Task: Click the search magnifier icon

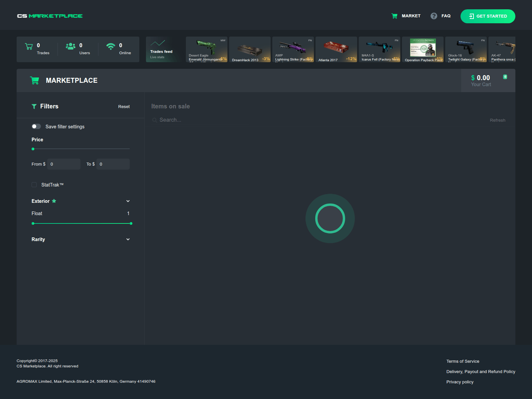Action: pos(155,120)
